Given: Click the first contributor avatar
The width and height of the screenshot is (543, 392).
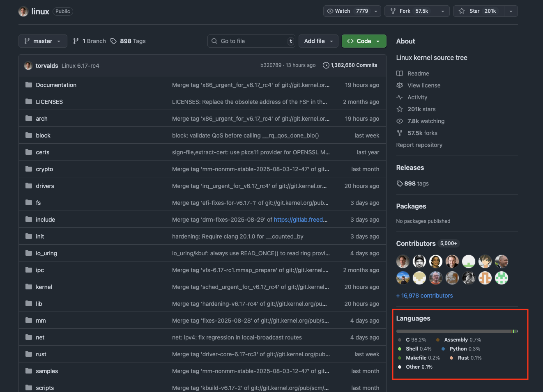Looking at the screenshot, I should pyautogui.click(x=403, y=261).
